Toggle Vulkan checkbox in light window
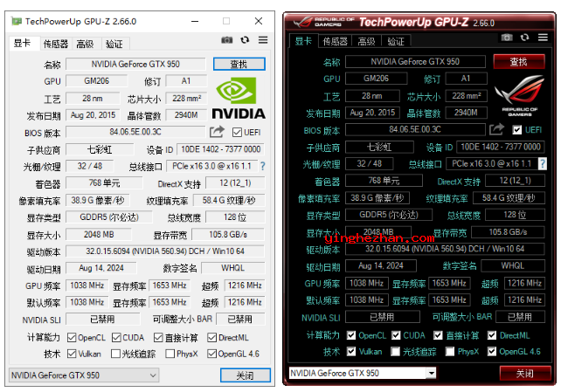Viewport: 561px width, 392px height. coord(72,354)
